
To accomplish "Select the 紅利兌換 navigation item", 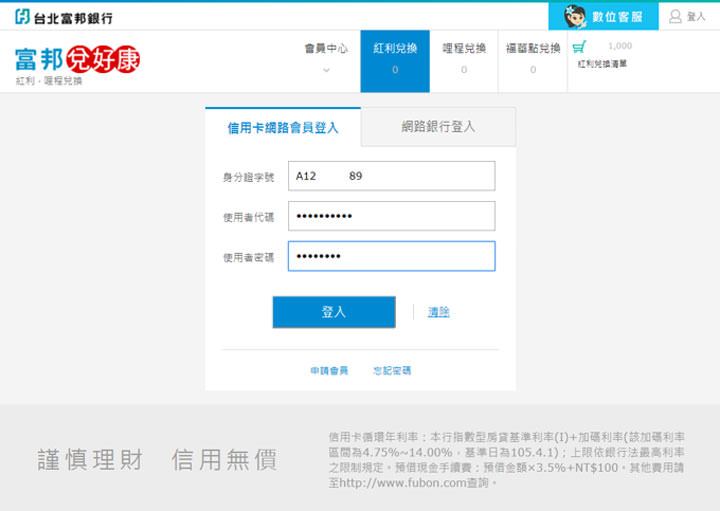I will [395, 48].
